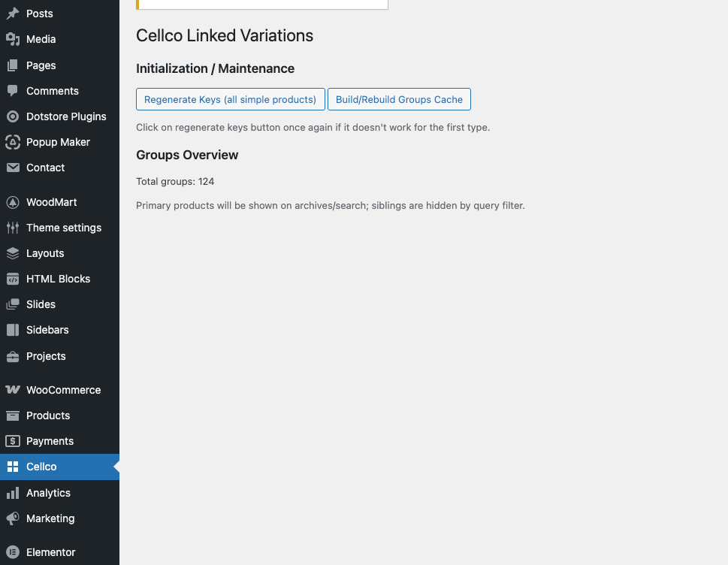Open the Posts menu

pos(60,14)
